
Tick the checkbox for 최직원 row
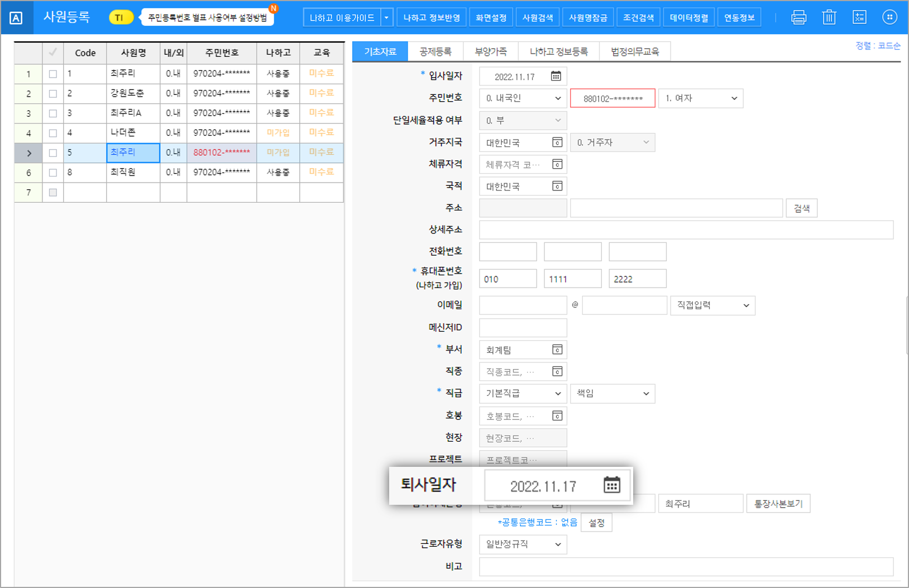point(53,173)
